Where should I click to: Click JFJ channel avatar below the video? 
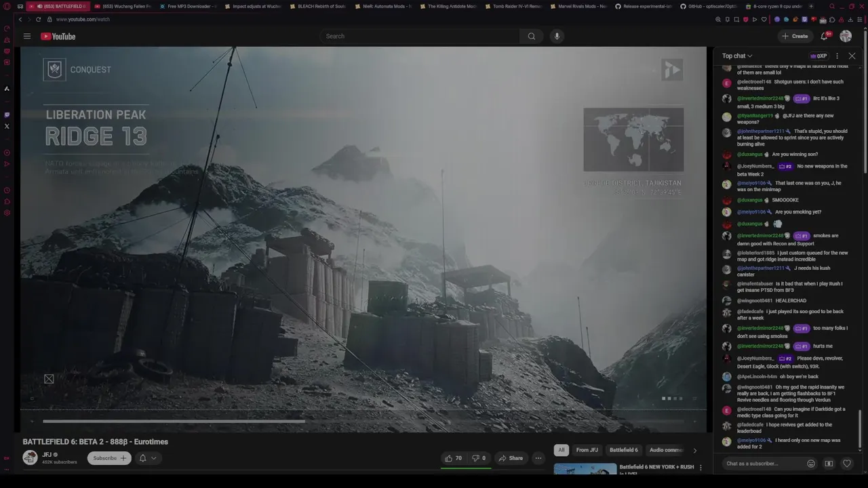click(x=30, y=457)
